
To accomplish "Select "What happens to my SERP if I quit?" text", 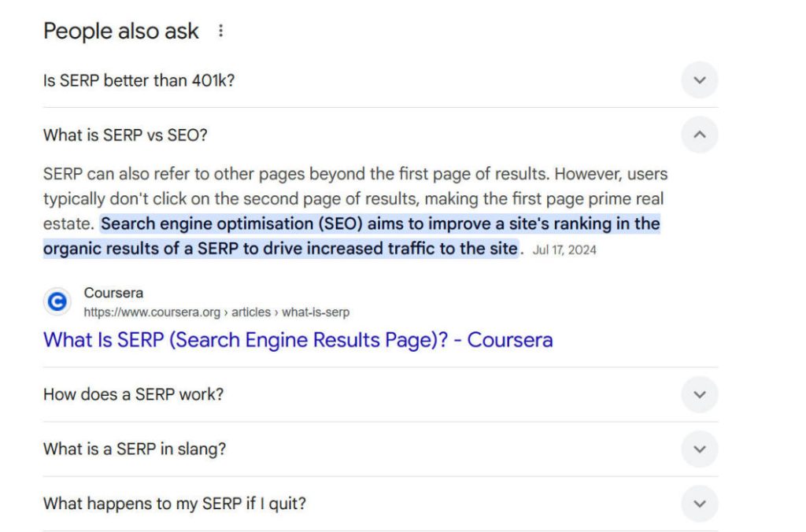I will click(x=174, y=504).
